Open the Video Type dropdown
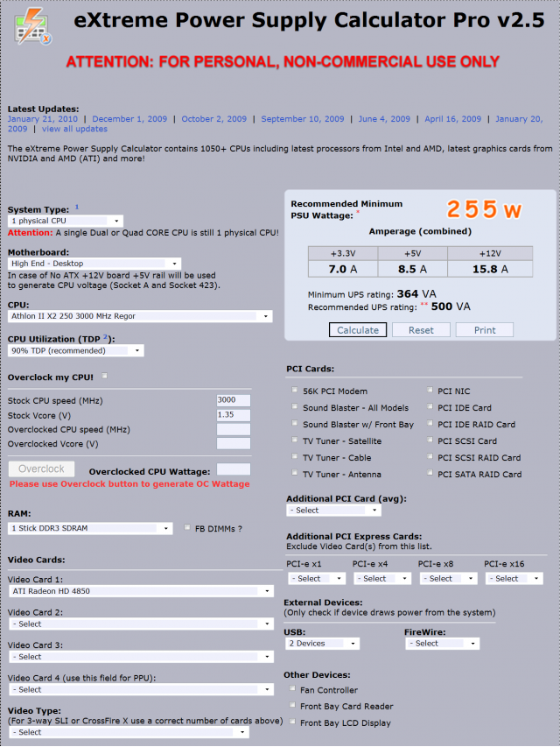 point(129,732)
